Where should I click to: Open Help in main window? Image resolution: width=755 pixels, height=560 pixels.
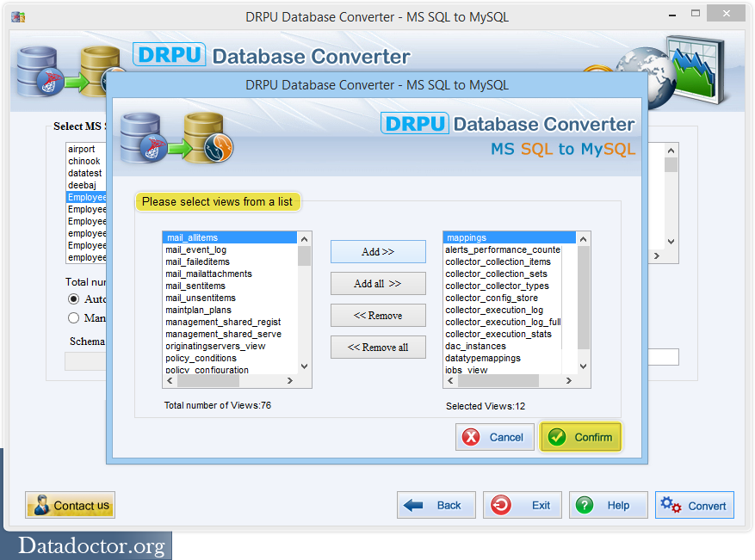click(609, 505)
